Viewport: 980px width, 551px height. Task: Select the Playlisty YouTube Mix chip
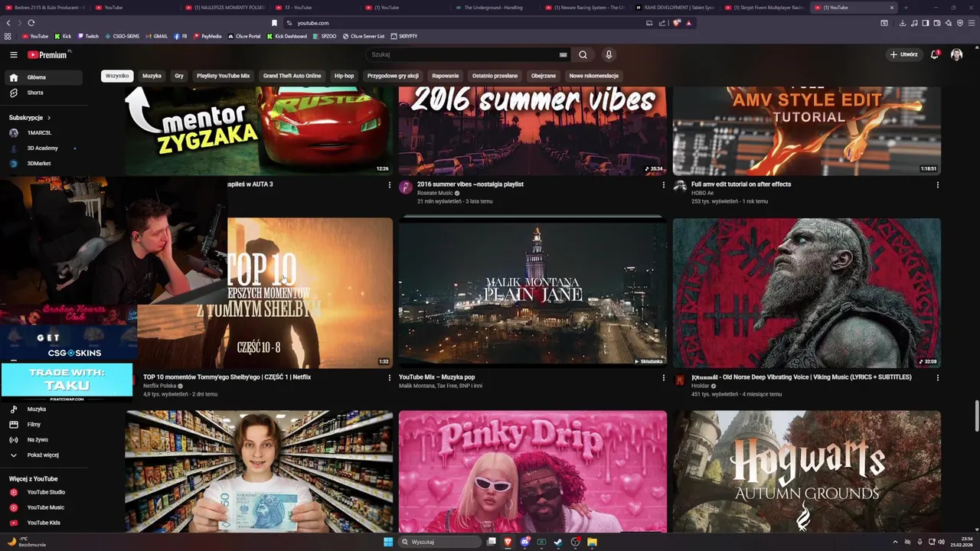tap(224, 76)
